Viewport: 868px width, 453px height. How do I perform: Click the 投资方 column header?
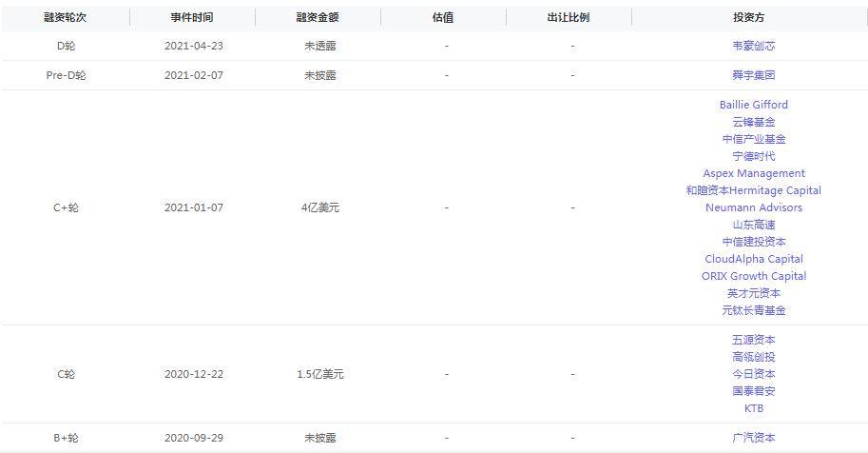click(x=749, y=17)
